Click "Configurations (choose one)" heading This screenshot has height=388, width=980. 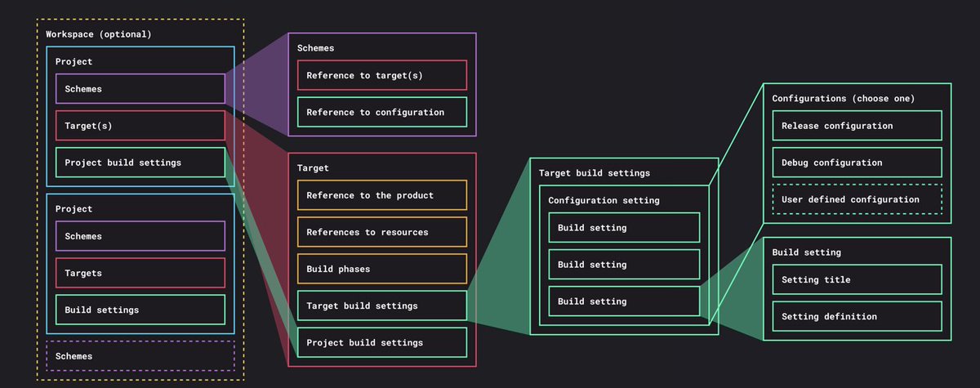click(x=844, y=98)
